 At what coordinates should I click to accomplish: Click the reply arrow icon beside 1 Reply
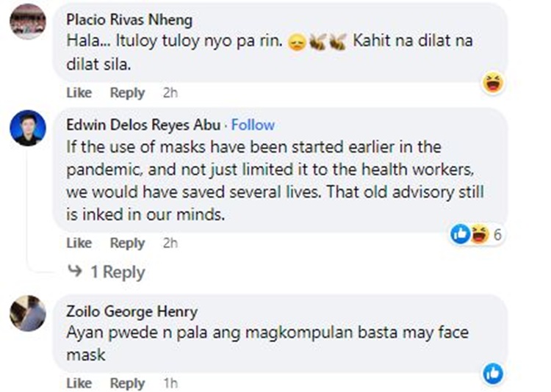[x=74, y=272]
